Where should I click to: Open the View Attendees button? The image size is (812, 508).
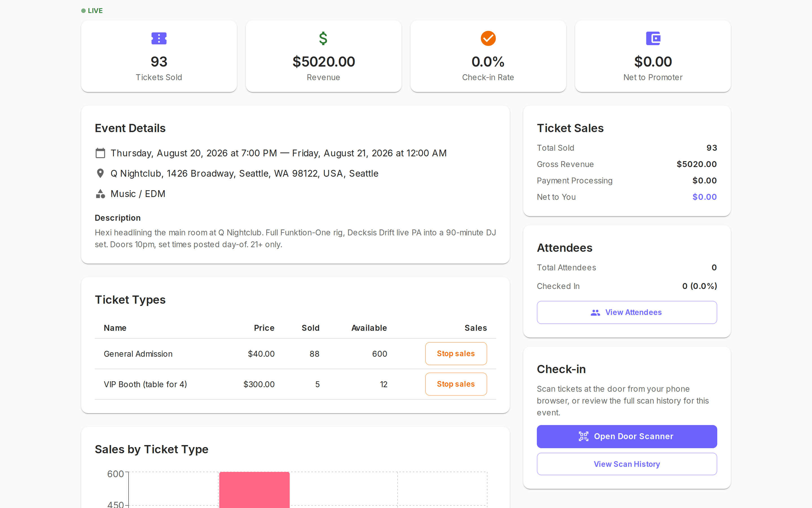tap(626, 312)
